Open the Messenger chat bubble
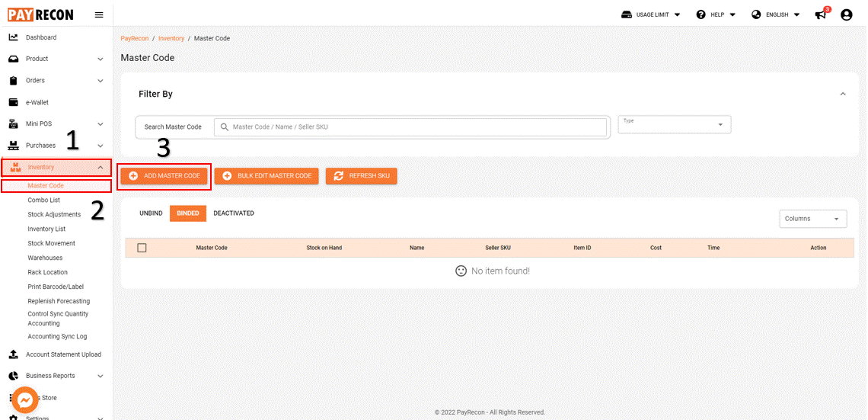Image resolution: width=868 pixels, height=420 pixels. click(25, 400)
